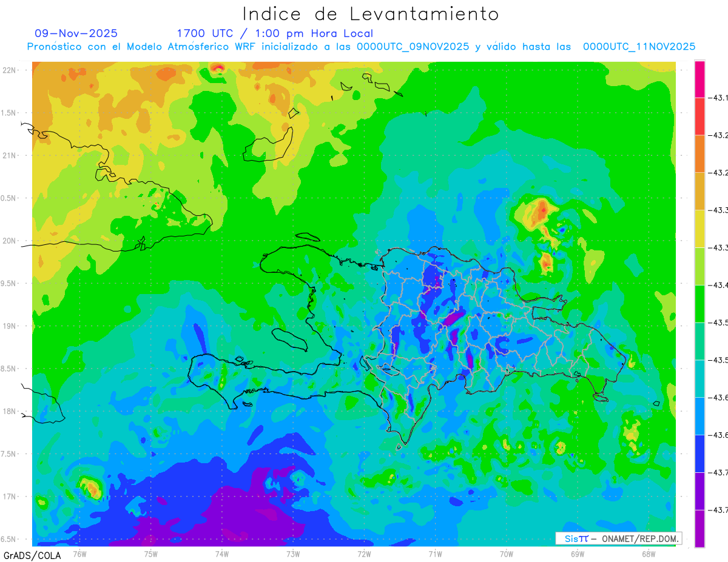
Task: Click the orange swatch in the color scale
Action: tap(699, 153)
